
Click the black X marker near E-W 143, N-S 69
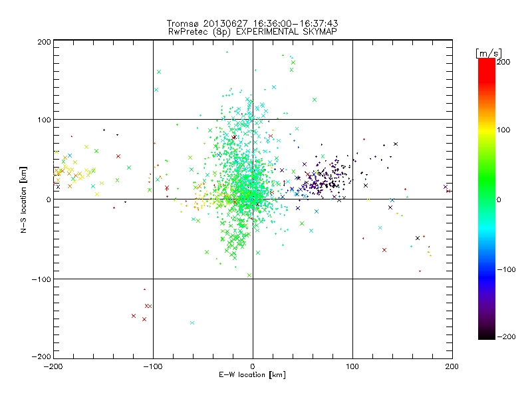pyautogui.click(x=396, y=144)
